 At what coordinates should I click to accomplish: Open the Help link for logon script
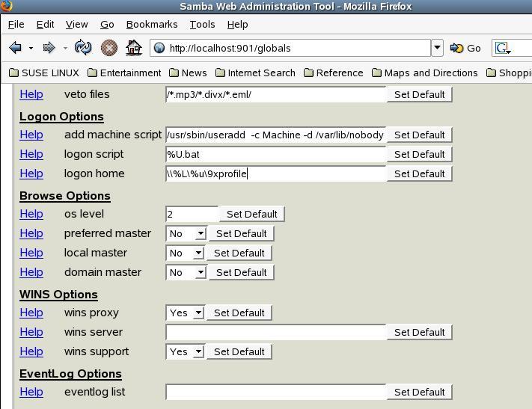pos(31,154)
